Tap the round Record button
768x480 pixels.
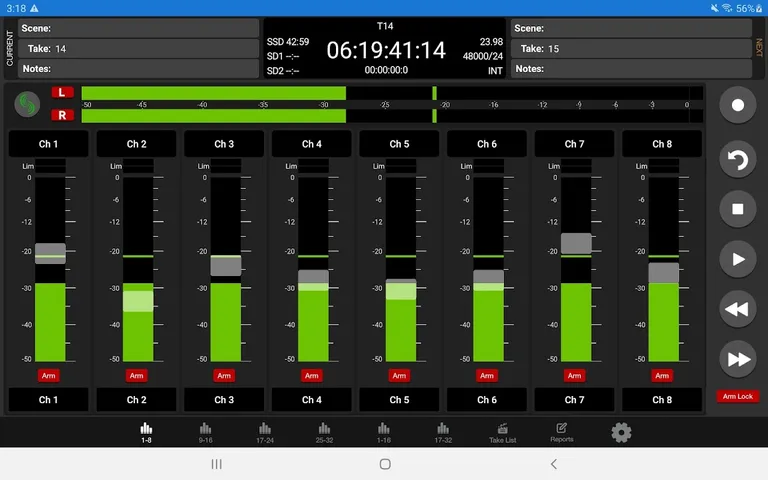tap(738, 105)
